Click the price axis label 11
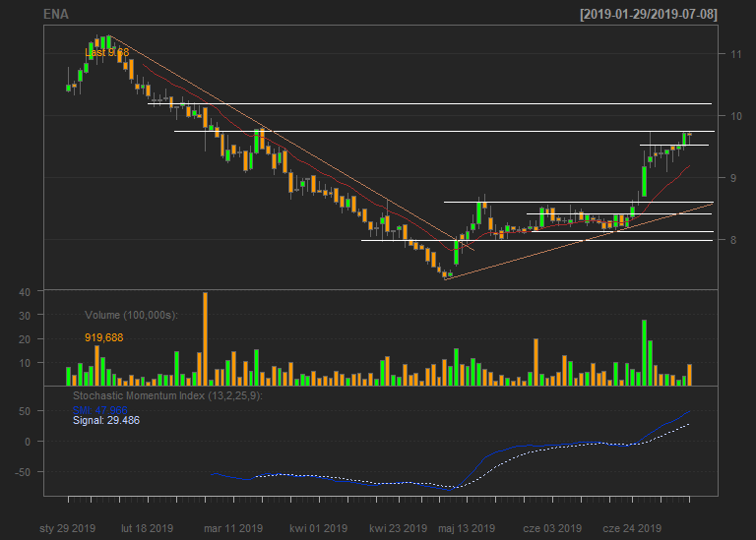The width and height of the screenshot is (756, 540). [735, 54]
